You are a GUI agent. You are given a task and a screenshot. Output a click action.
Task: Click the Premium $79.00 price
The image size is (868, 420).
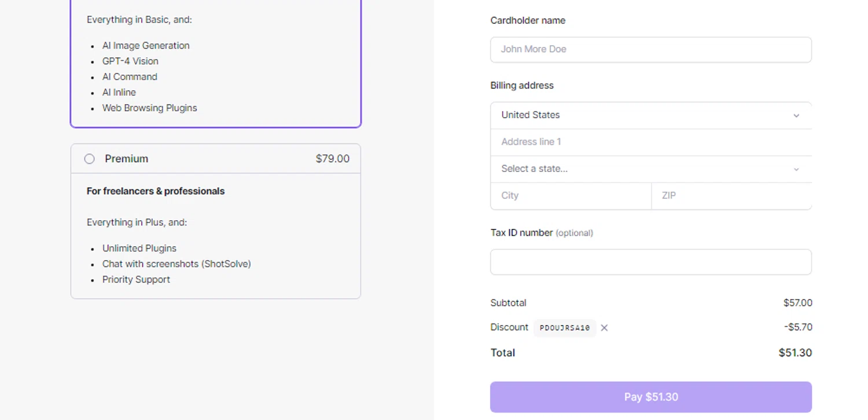click(333, 159)
